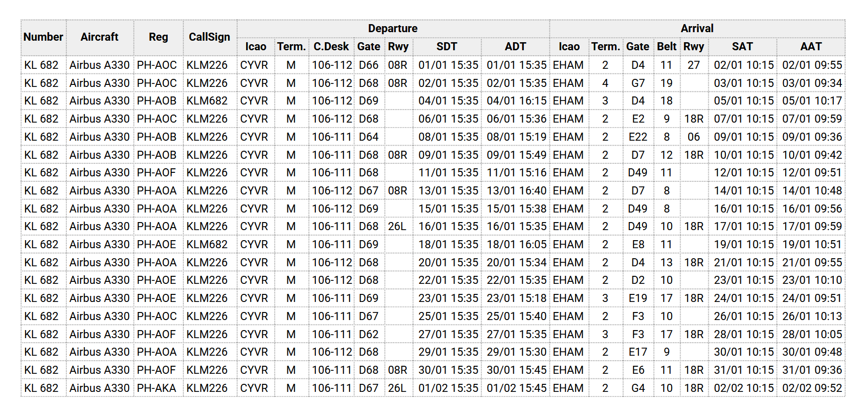
Task: Select arrival gate G7 cell
Action: pyautogui.click(x=638, y=83)
